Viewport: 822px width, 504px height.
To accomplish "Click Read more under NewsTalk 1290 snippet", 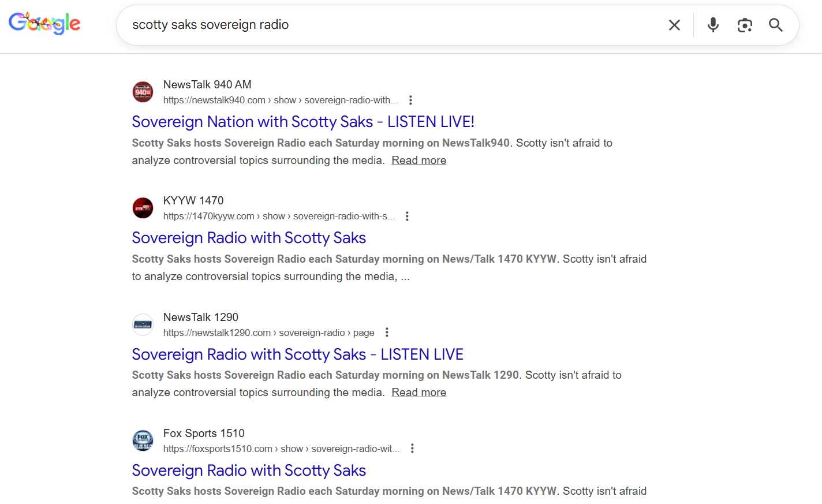I will coord(419,393).
